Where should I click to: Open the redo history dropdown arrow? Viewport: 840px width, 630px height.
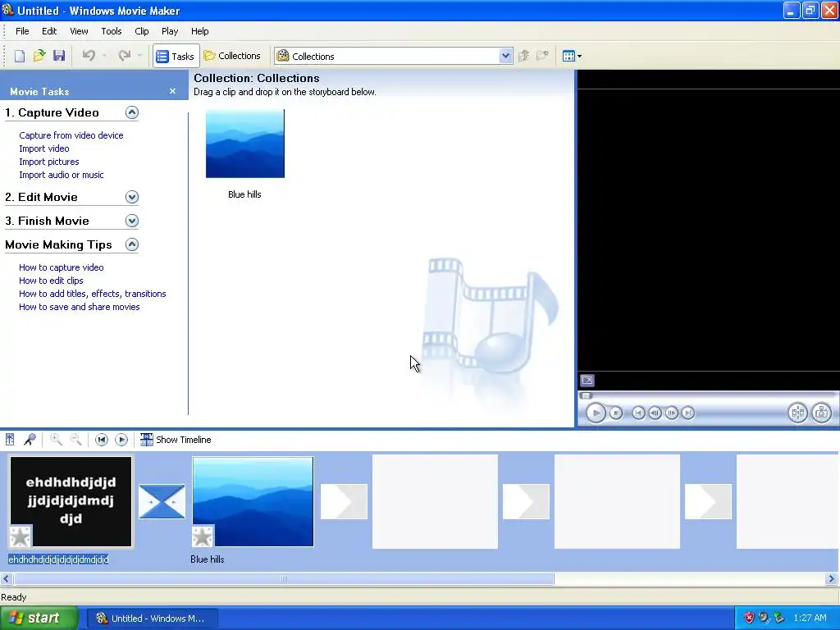coord(139,56)
